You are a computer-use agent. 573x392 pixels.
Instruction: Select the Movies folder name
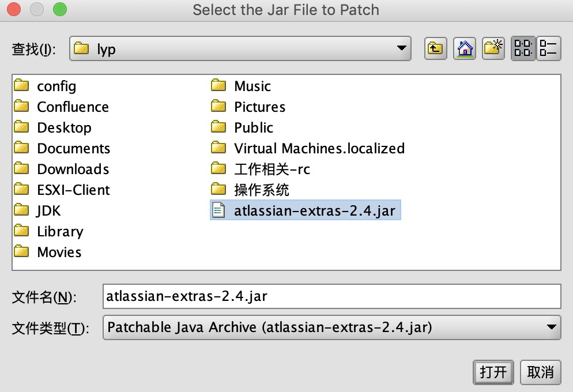click(59, 252)
